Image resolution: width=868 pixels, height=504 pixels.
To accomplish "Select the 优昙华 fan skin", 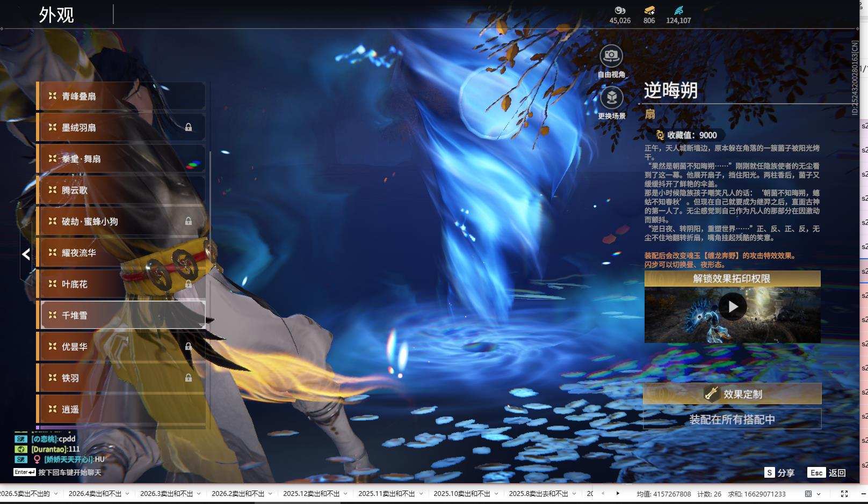I will coord(121,347).
